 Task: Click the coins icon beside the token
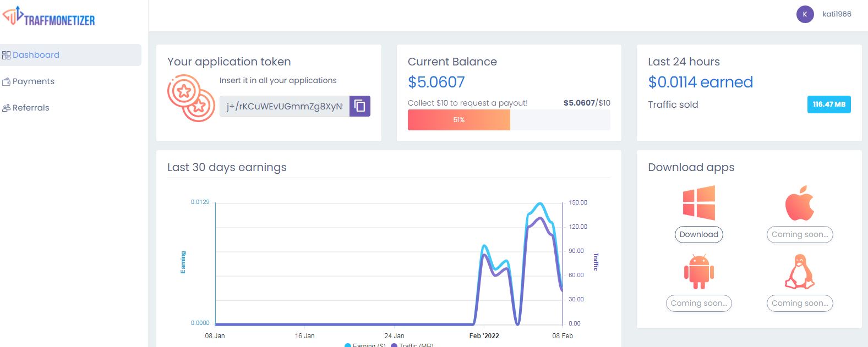click(190, 98)
